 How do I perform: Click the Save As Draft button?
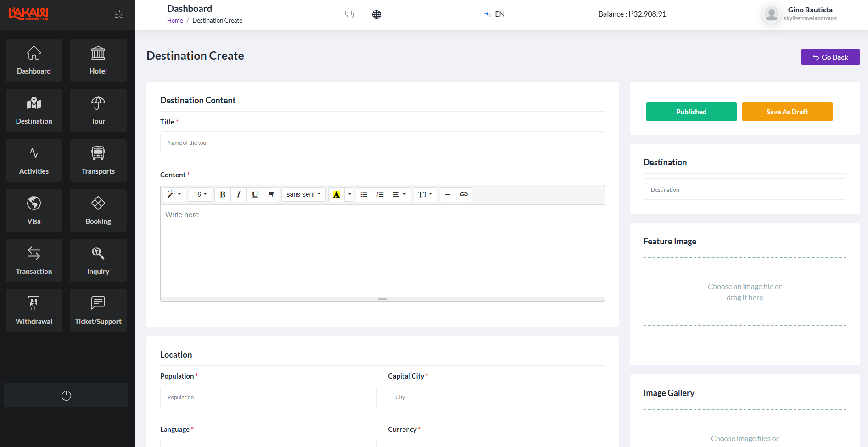pos(787,112)
